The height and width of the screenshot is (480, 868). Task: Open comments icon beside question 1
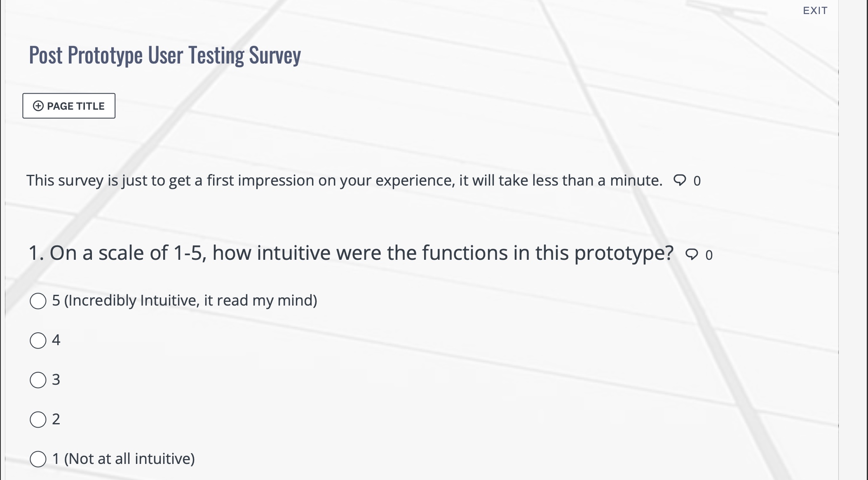point(692,254)
